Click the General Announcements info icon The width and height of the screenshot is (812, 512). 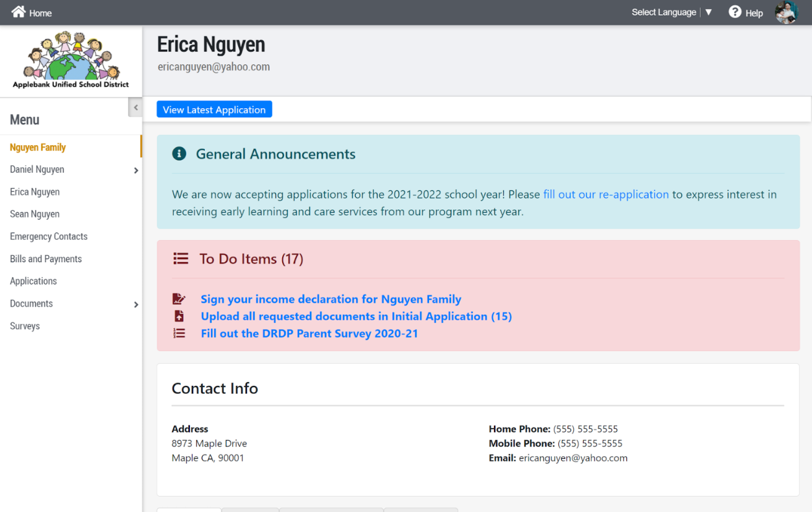coord(179,153)
